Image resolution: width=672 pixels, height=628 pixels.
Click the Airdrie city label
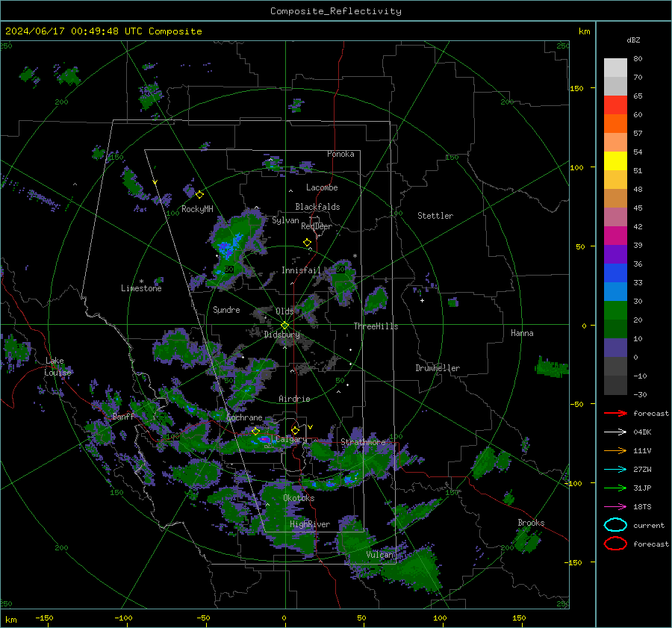point(294,399)
